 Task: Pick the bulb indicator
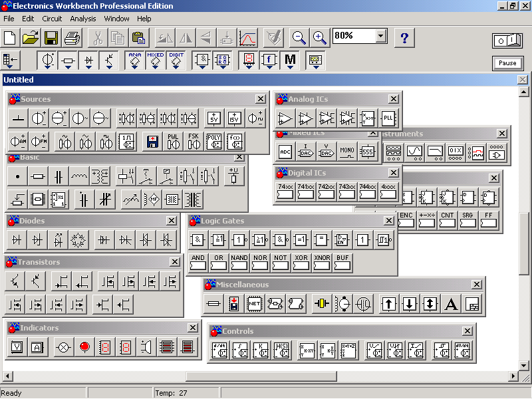point(63,347)
